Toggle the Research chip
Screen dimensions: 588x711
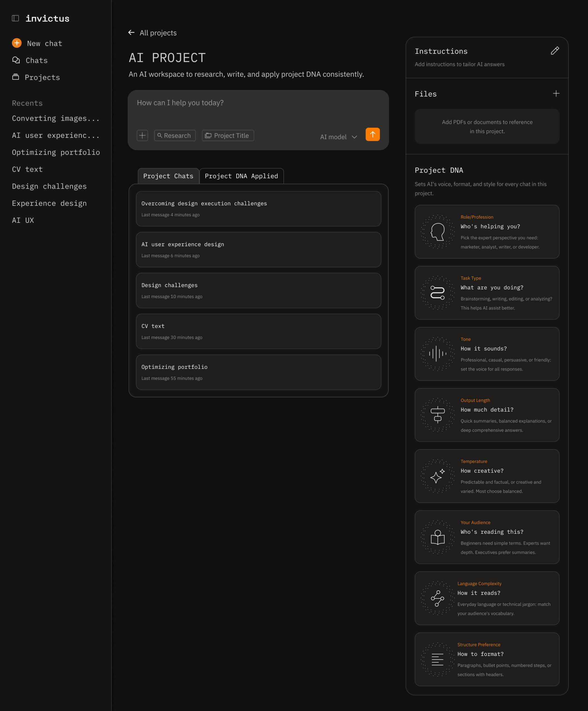(175, 136)
